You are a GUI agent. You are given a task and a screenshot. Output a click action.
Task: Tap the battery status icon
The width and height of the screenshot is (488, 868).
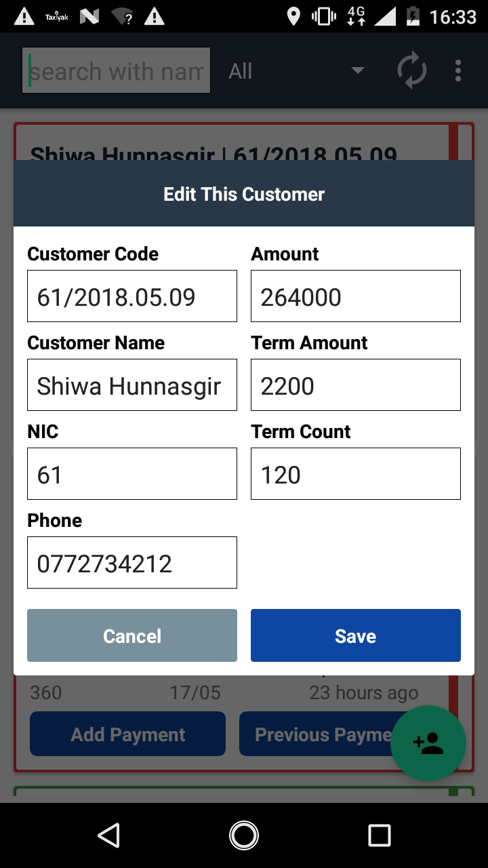(x=413, y=16)
